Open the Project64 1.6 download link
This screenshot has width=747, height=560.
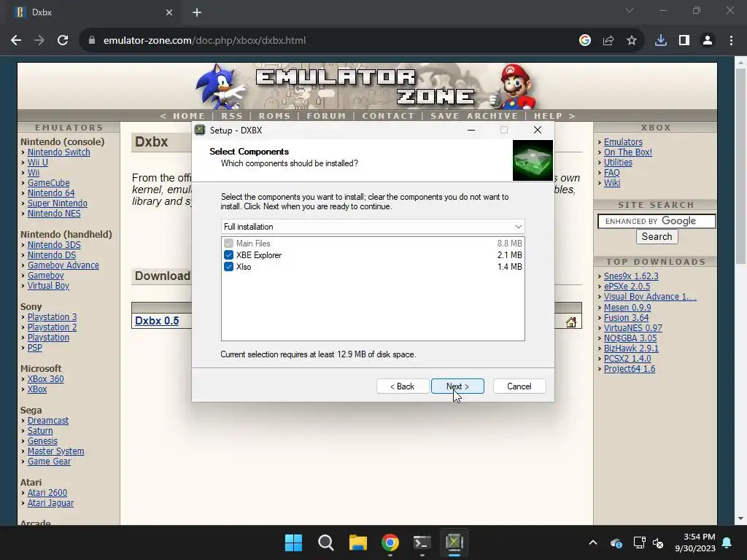pyautogui.click(x=630, y=369)
